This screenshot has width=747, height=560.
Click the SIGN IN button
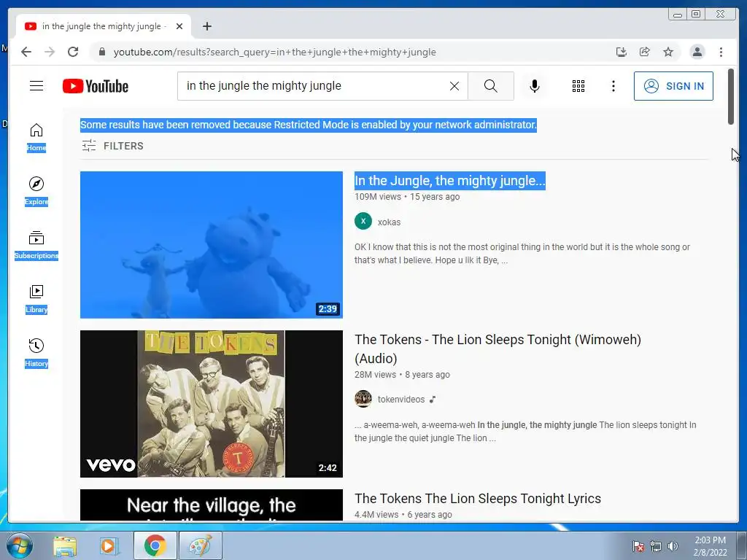(673, 86)
